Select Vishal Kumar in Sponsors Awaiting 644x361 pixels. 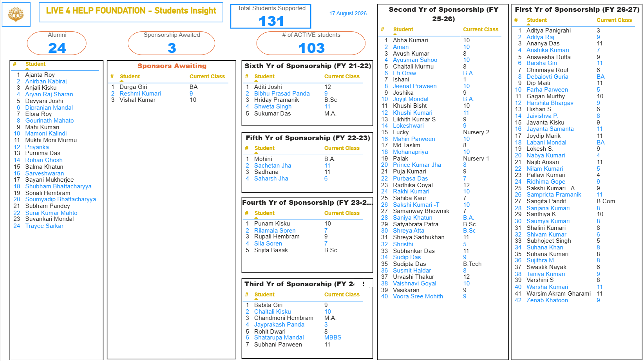[168, 100]
